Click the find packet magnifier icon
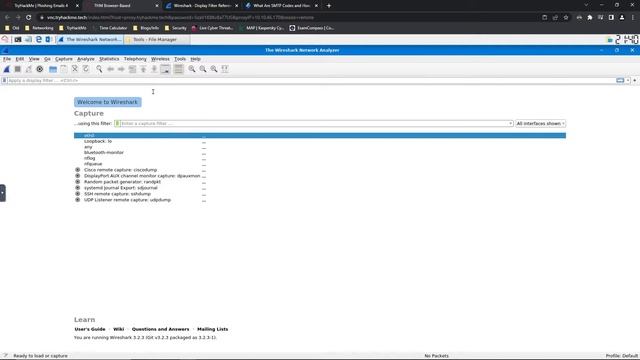Viewport: 640px width, 360px height. pos(99,69)
